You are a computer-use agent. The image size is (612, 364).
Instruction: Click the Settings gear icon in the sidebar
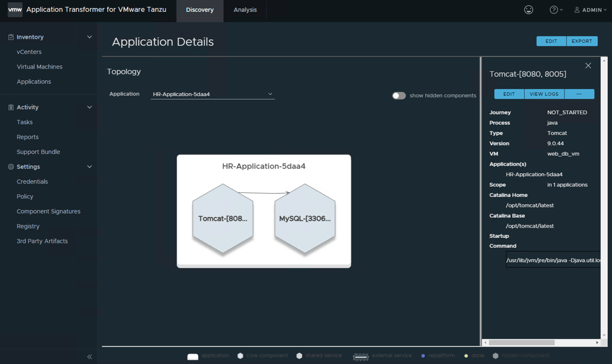point(10,166)
